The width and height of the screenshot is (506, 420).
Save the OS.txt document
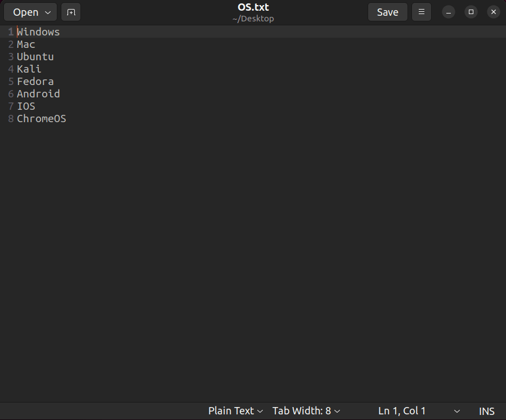388,12
